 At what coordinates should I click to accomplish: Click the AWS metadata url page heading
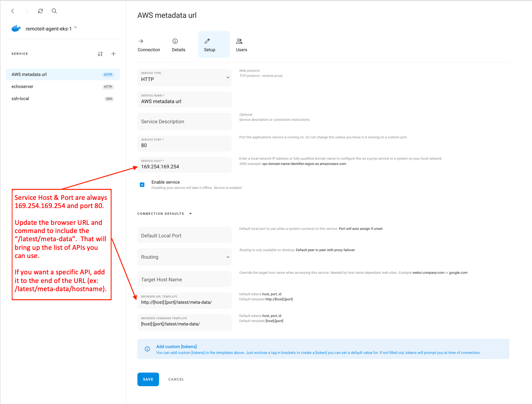coord(167,15)
